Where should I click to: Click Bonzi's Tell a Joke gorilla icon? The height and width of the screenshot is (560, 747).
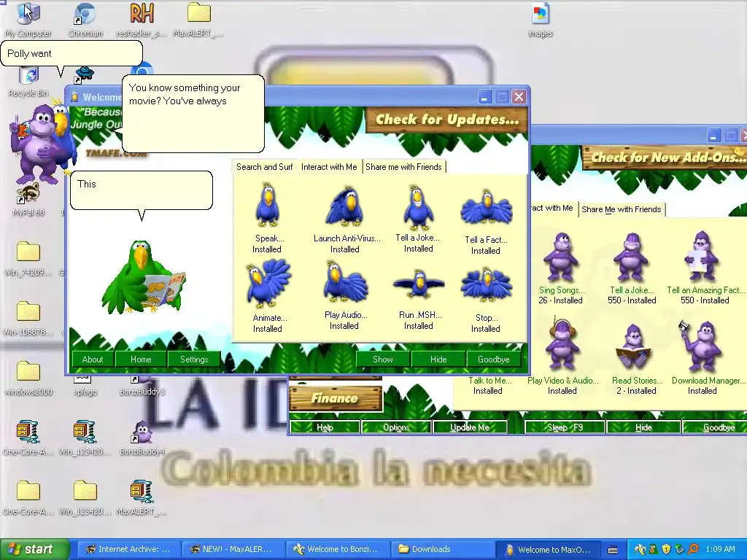click(632, 257)
